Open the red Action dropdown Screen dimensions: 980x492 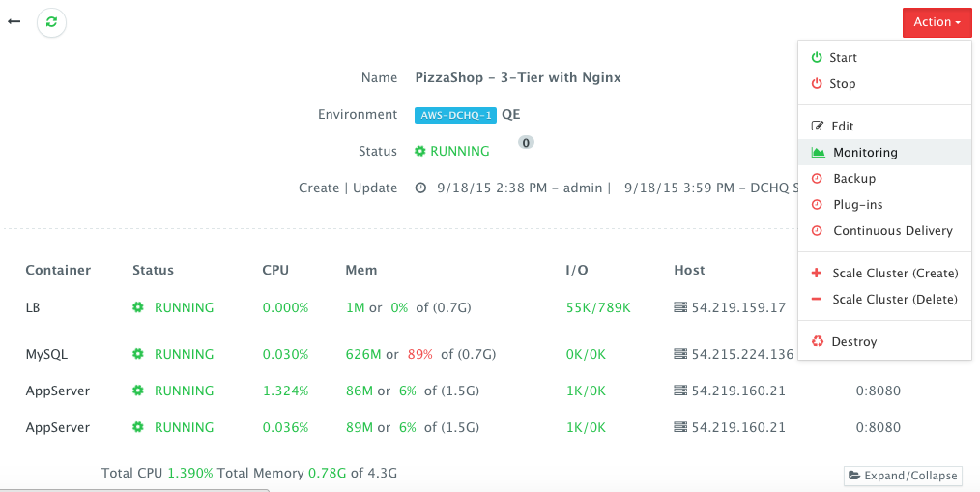[x=937, y=22]
